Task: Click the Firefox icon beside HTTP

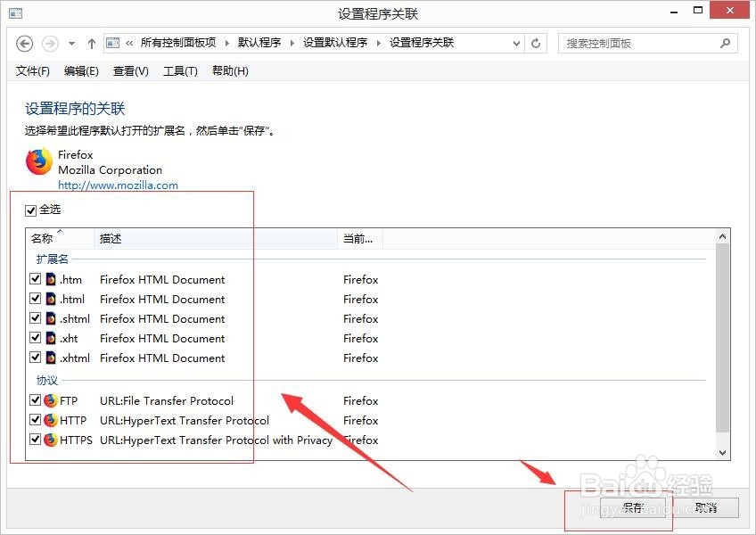Action: 51,420
